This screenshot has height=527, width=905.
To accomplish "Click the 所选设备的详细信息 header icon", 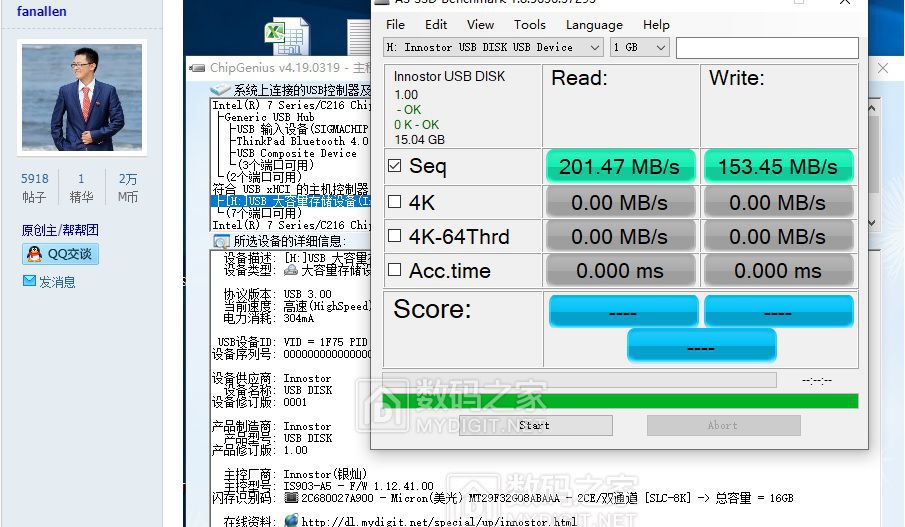I will (221, 241).
